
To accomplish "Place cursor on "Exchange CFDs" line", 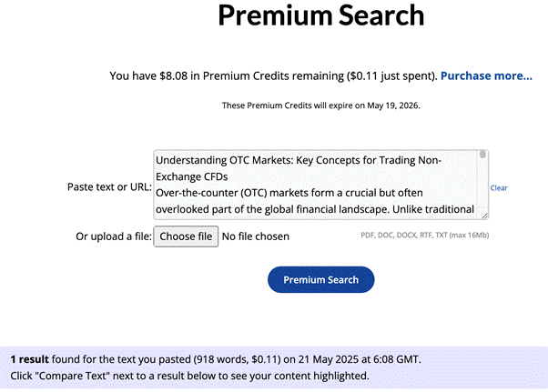I will coord(191,176).
